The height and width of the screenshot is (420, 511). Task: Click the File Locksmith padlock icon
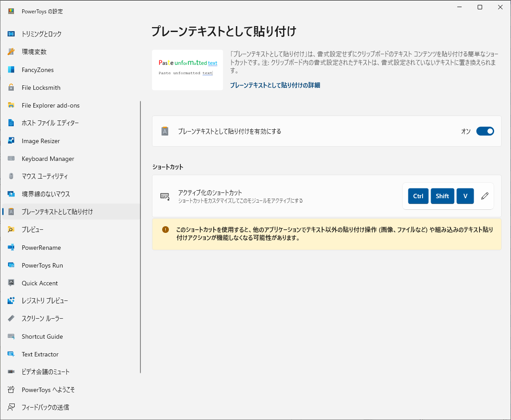pyautogui.click(x=11, y=88)
